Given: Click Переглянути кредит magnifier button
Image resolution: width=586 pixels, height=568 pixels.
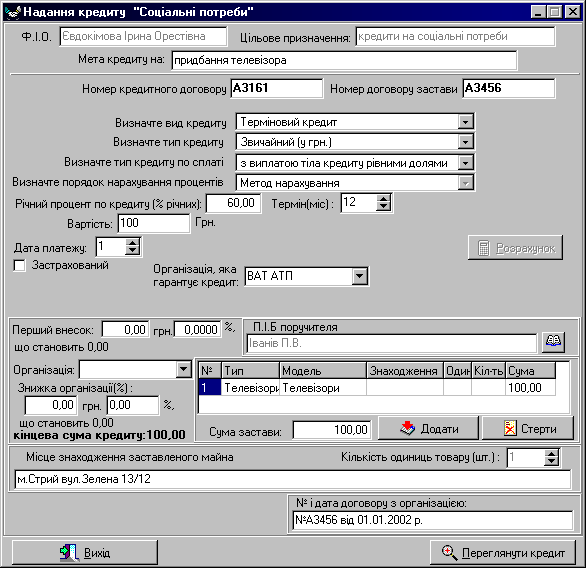Looking at the screenshot, I should tap(503, 552).
